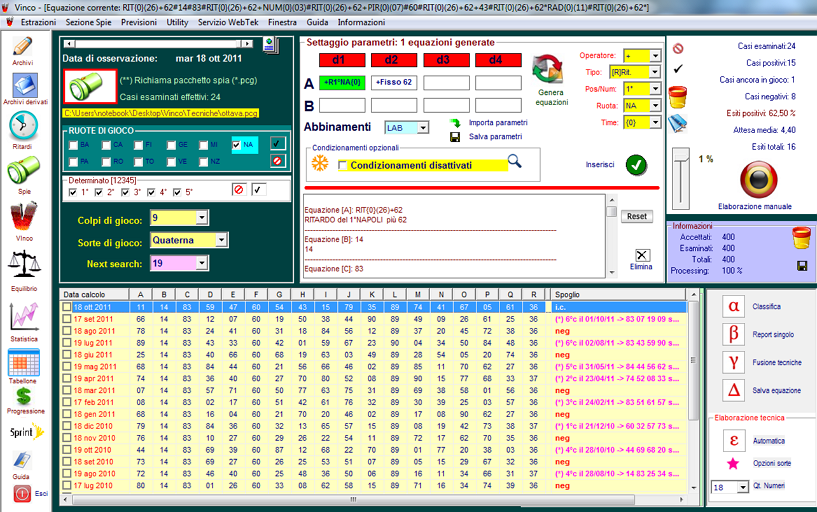
Task: Click the +R1°NA(0) green cell
Action: point(342,82)
